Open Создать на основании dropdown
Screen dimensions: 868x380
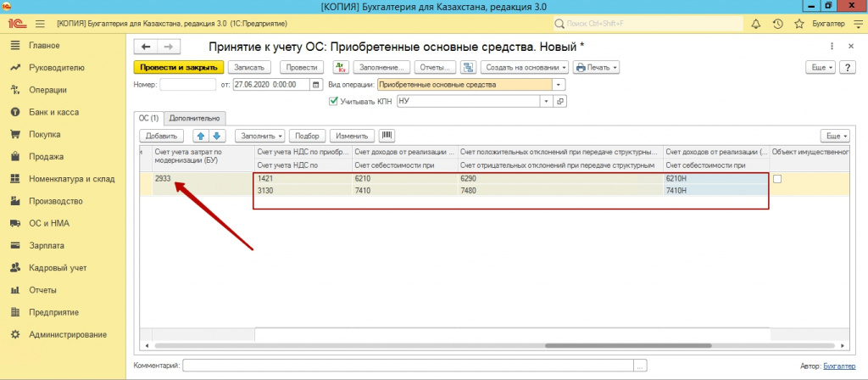pos(525,67)
